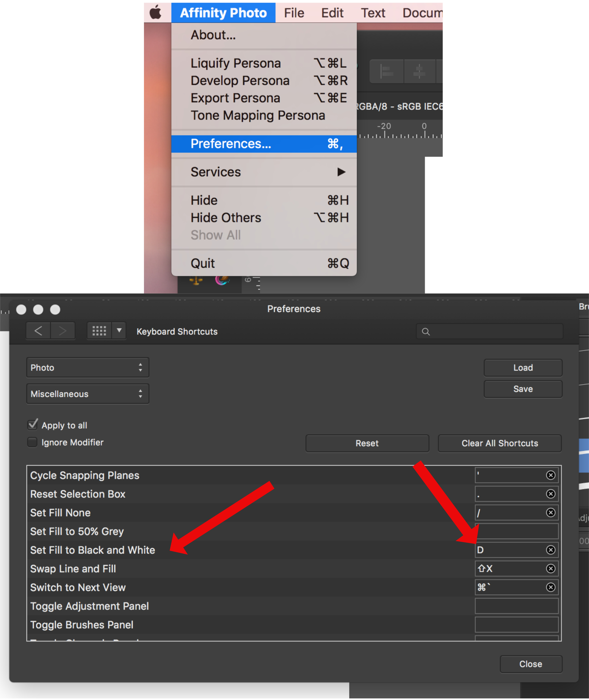
Task: Choose About... from the menu
Action: [264, 35]
